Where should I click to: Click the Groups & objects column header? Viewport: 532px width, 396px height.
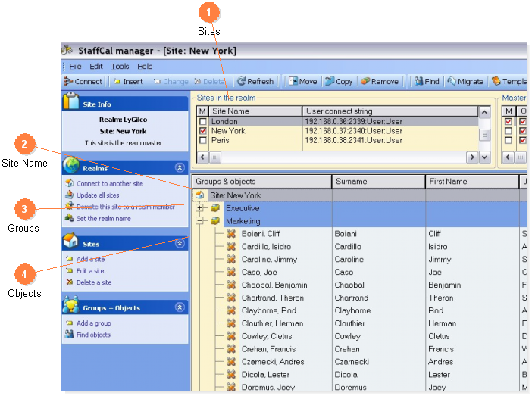[x=262, y=182]
